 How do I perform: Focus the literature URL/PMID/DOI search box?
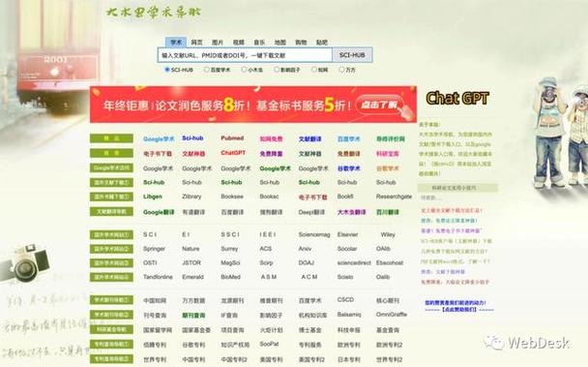pyautogui.click(x=245, y=55)
